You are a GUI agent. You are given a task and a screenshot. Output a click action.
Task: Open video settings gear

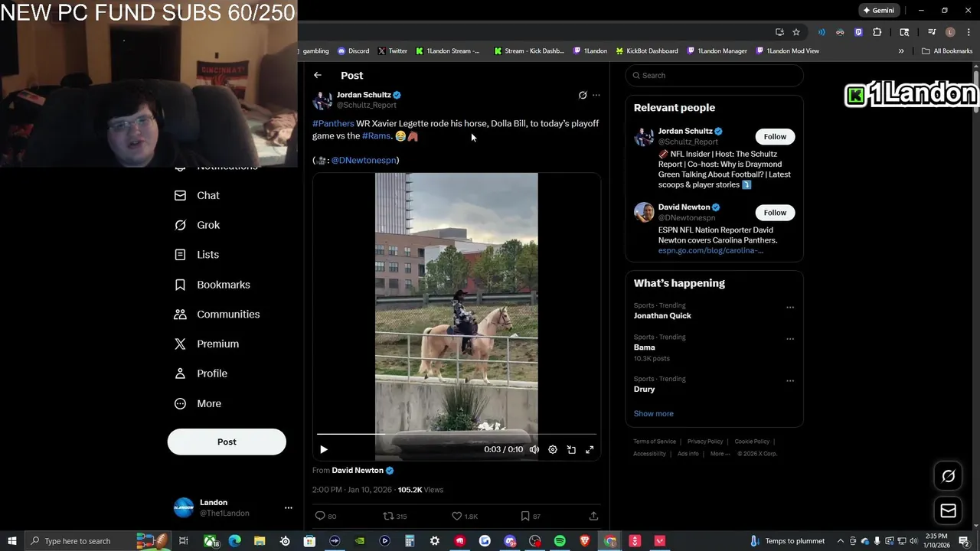coord(553,450)
